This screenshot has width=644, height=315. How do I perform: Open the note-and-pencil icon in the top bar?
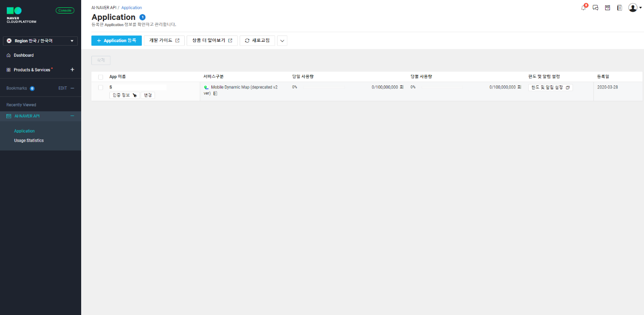point(608,8)
